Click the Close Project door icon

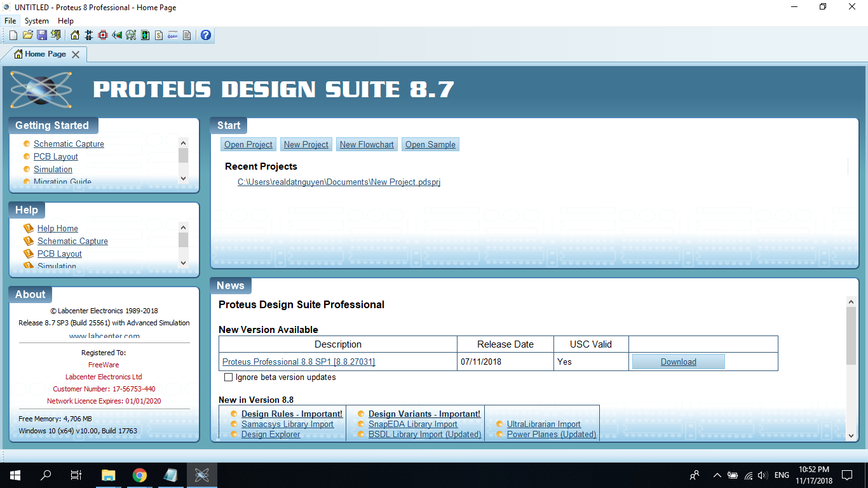pos(56,35)
